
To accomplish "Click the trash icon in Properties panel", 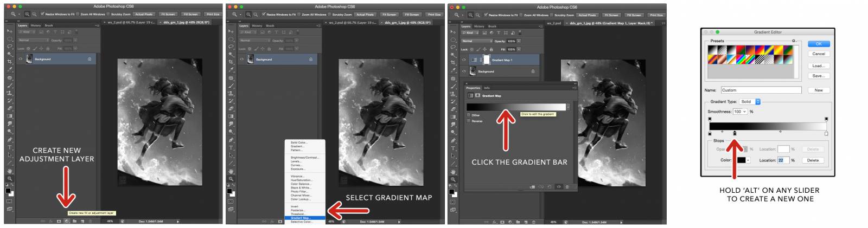I will (x=567, y=187).
